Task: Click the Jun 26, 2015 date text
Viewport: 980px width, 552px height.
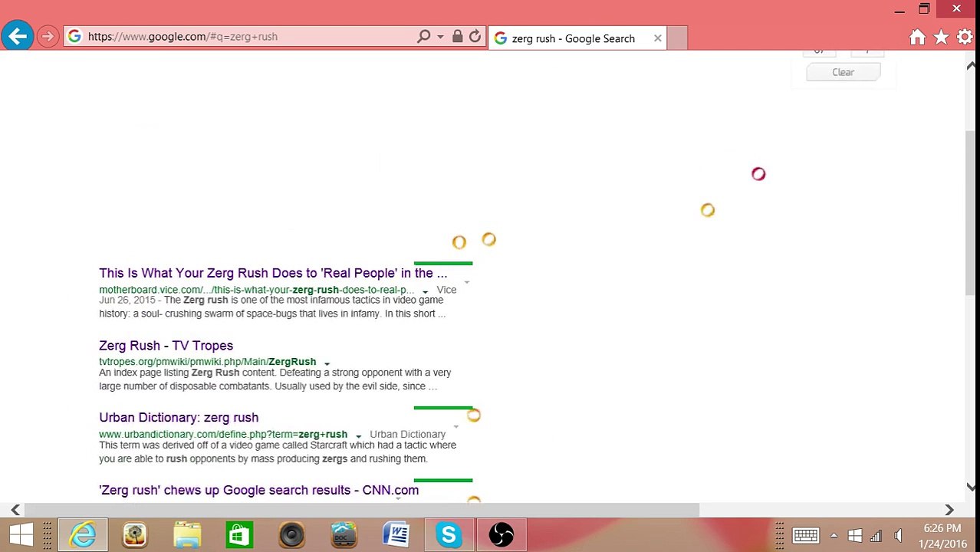Action: tap(129, 300)
